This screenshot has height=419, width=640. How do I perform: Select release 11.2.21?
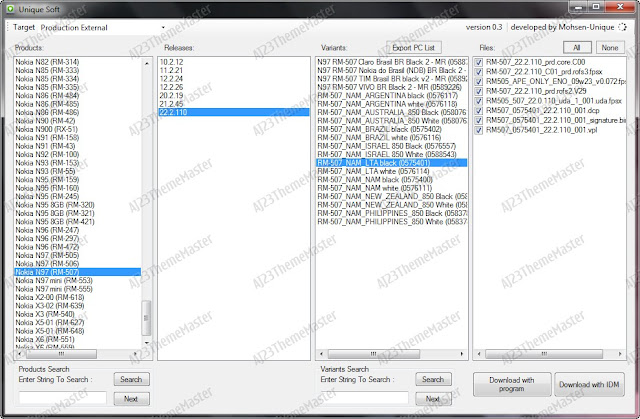[x=233, y=70]
